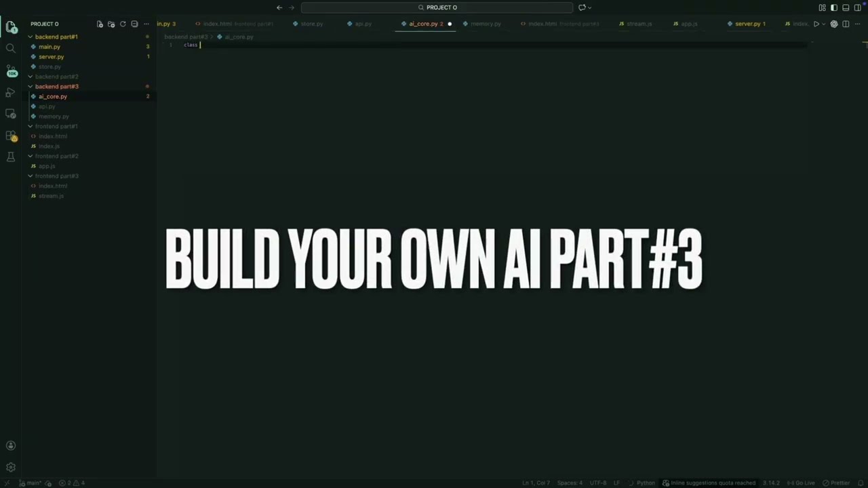Go back using the navigation arrow

[x=279, y=7]
